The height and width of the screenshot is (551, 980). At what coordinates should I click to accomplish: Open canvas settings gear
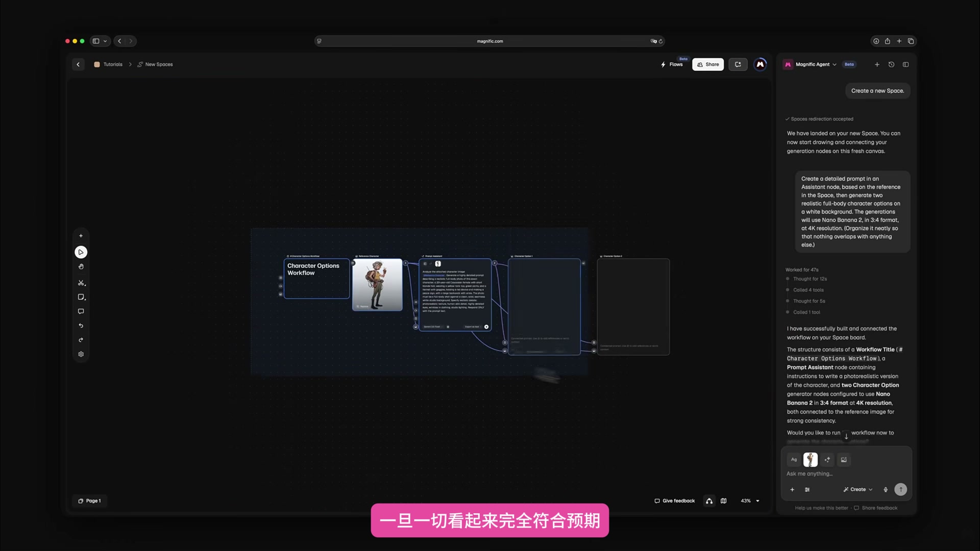(x=81, y=354)
